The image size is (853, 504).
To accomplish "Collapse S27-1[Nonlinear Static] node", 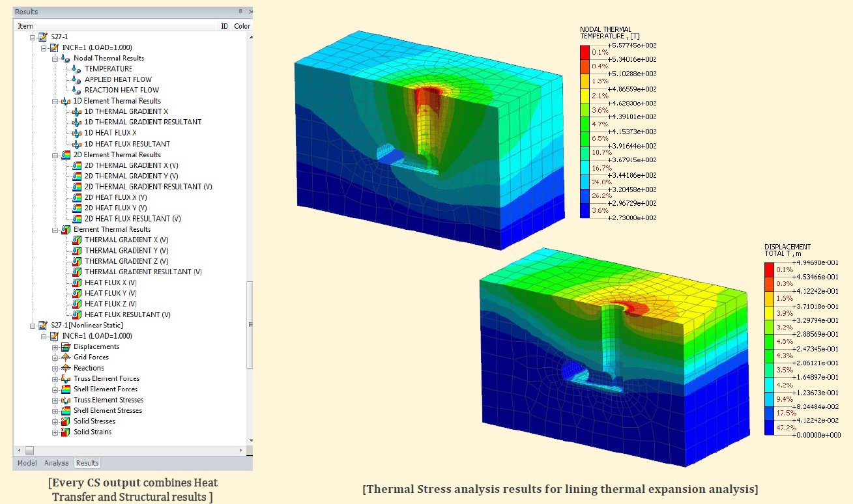I will tap(33, 325).
